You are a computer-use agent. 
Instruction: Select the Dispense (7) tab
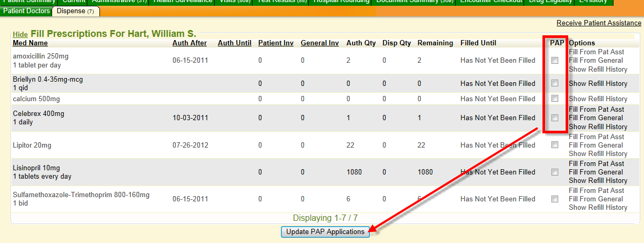[76, 11]
